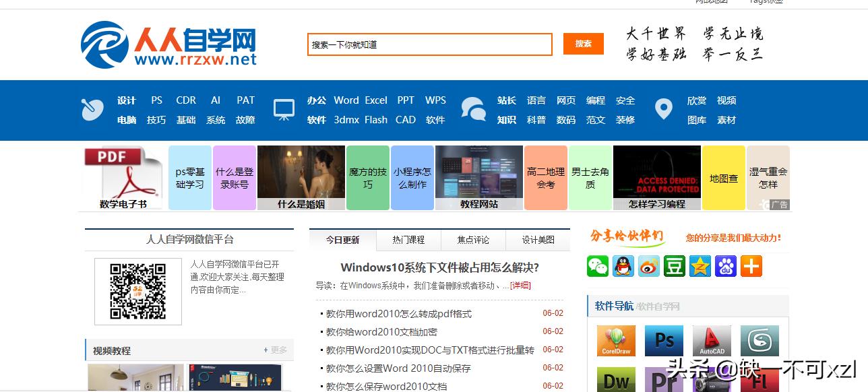Open the PAT navigation link

click(x=246, y=100)
